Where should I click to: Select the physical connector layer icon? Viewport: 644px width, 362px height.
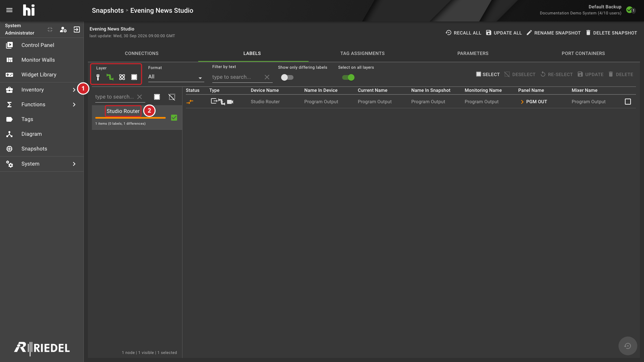coord(98,77)
